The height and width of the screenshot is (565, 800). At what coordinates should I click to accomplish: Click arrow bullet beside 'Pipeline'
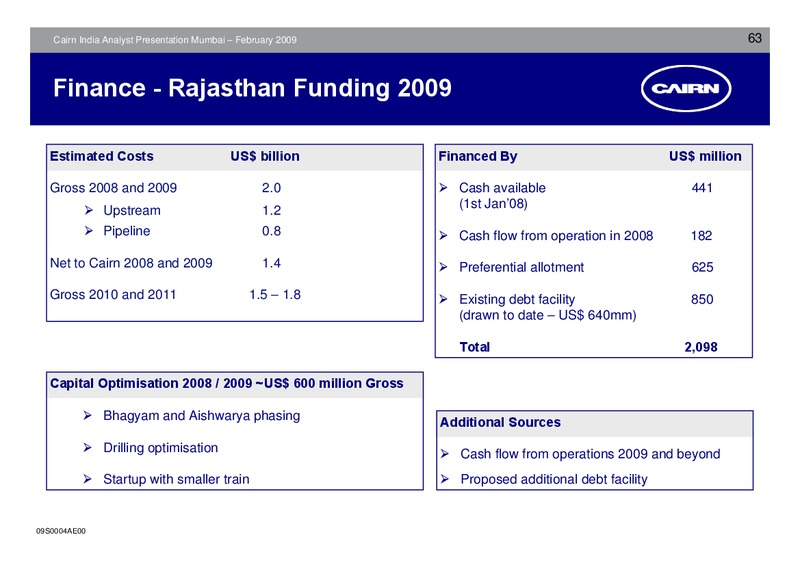89,231
